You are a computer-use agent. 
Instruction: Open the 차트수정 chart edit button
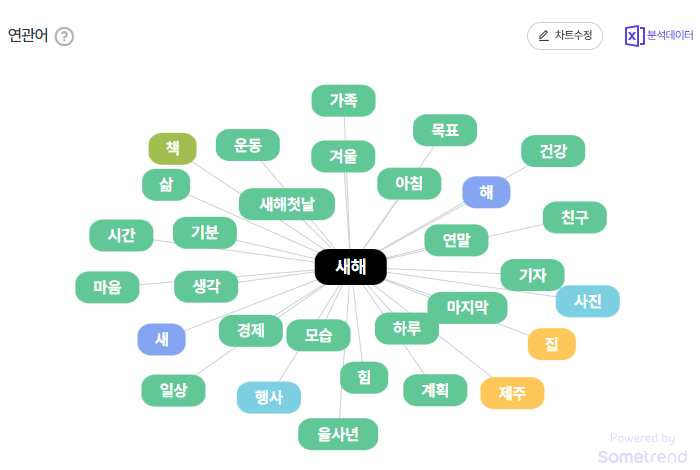point(565,36)
